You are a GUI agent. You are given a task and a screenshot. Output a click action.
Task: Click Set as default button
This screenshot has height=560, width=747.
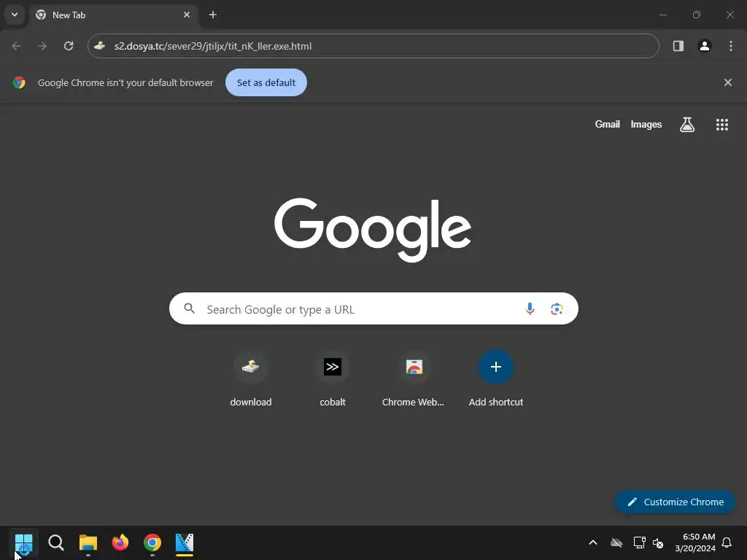(266, 82)
